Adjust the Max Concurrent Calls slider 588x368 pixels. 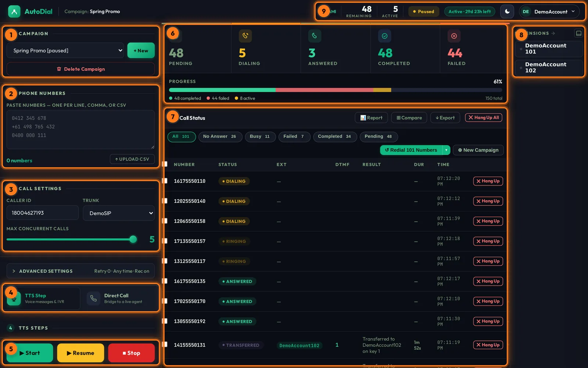tap(72, 239)
